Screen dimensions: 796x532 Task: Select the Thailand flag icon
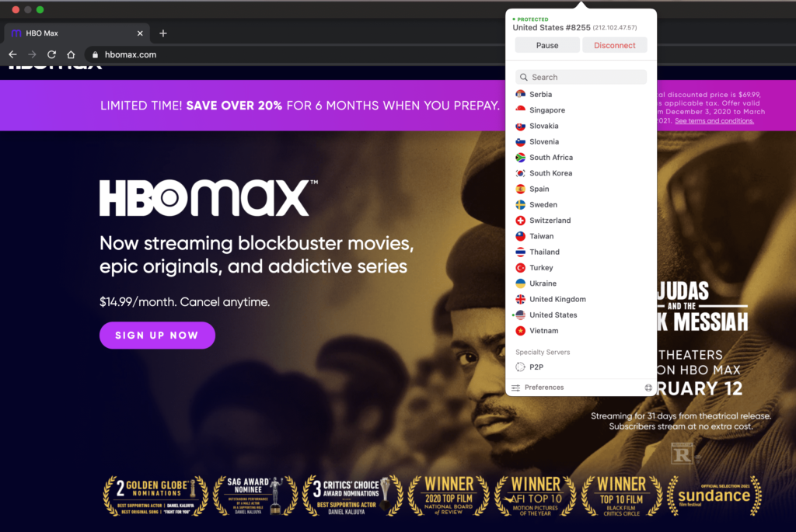click(520, 252)
